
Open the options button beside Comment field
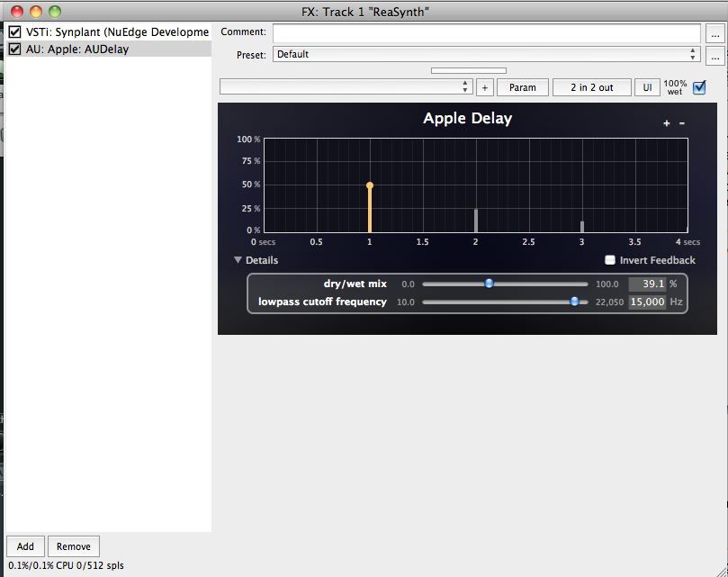[x=715, y=33]
